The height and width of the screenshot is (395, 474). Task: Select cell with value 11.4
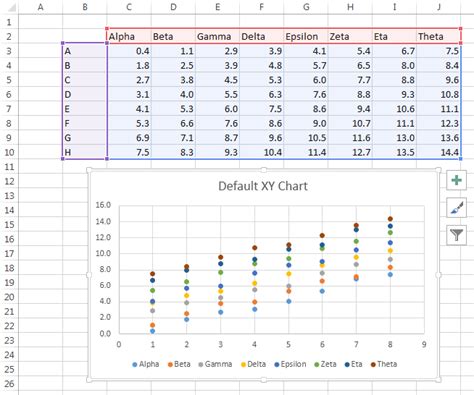pyautogui.click(x=306, y=152)
